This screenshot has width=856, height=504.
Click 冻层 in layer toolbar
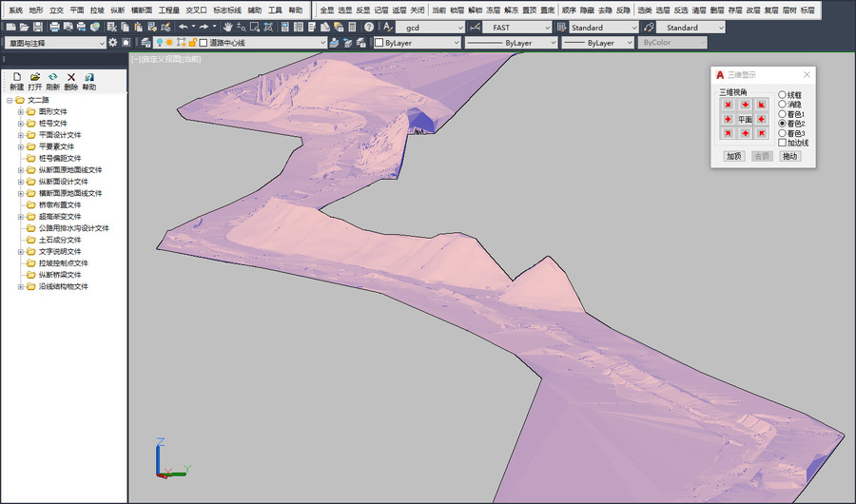pos(493,10)
